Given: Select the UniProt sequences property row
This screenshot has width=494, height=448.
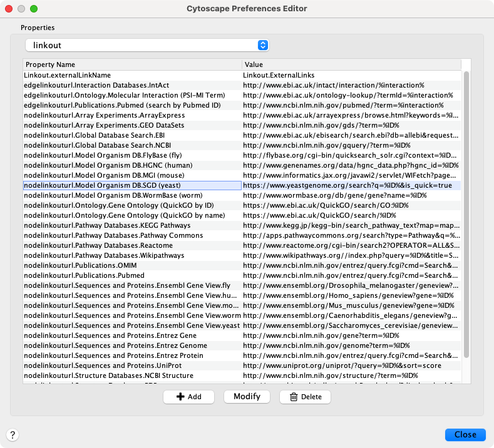Looking at the screenshot, I should tap(131, 365).
